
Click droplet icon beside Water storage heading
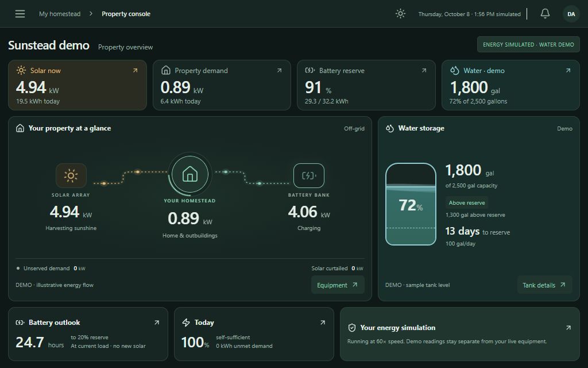pyautogui.click(x=390, y=128)
